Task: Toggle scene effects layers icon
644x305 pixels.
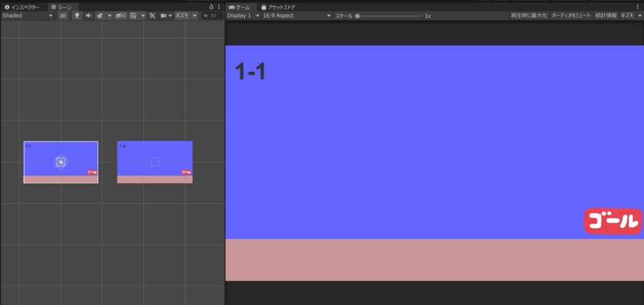Action: [x=99, y=16]
